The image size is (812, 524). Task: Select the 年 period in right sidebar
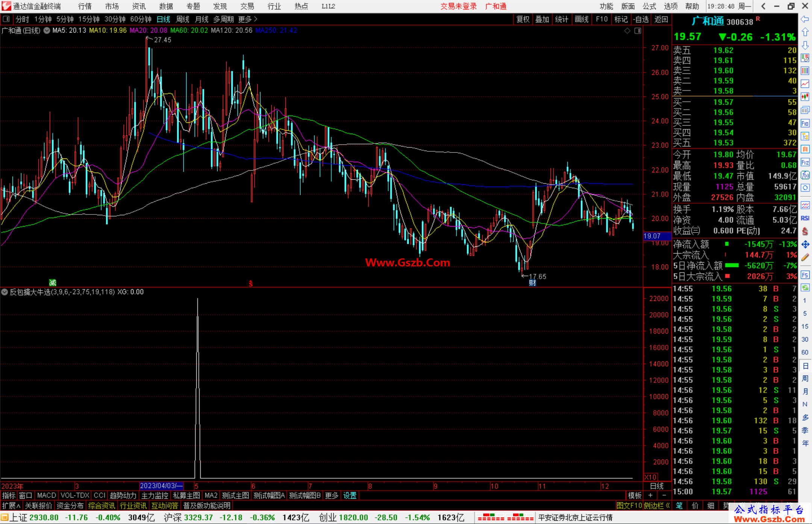click(x=805, y=443)
